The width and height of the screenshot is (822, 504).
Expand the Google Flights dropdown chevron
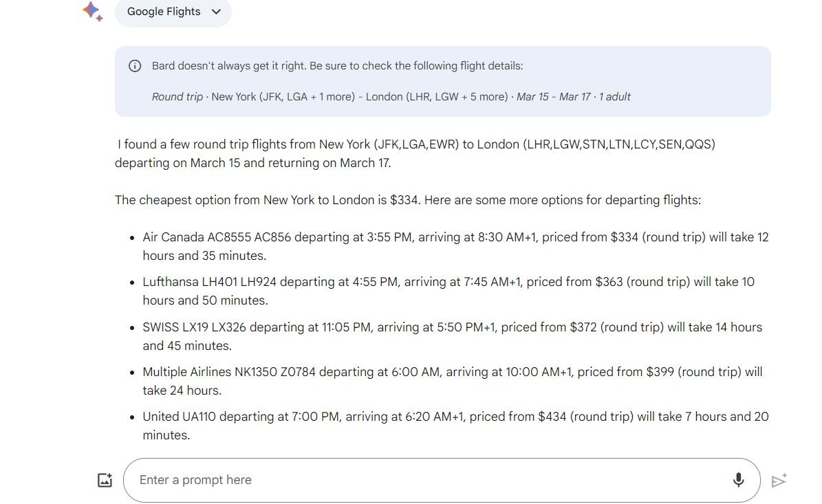coord(217,12)
